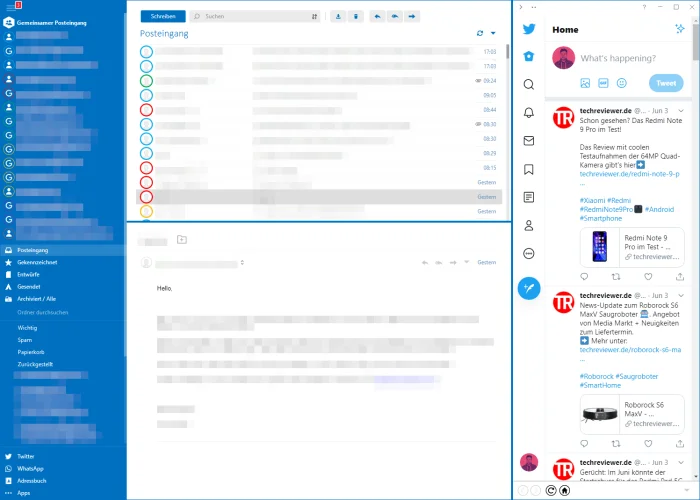This screenshot has width=700, height=500.
Task: Click the reply arrow in the message header
Action: [425, 262]
